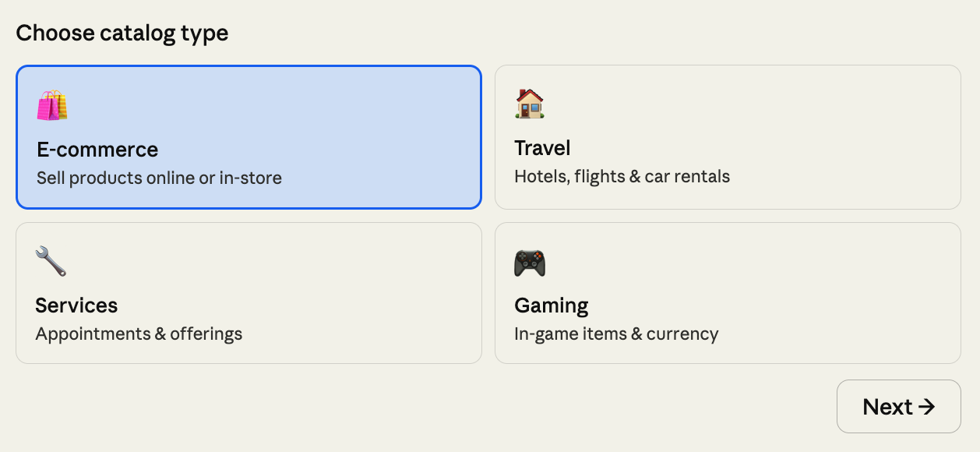Click the game controller icon
This screenshot has width=980, height=452.
coord(530,263)
